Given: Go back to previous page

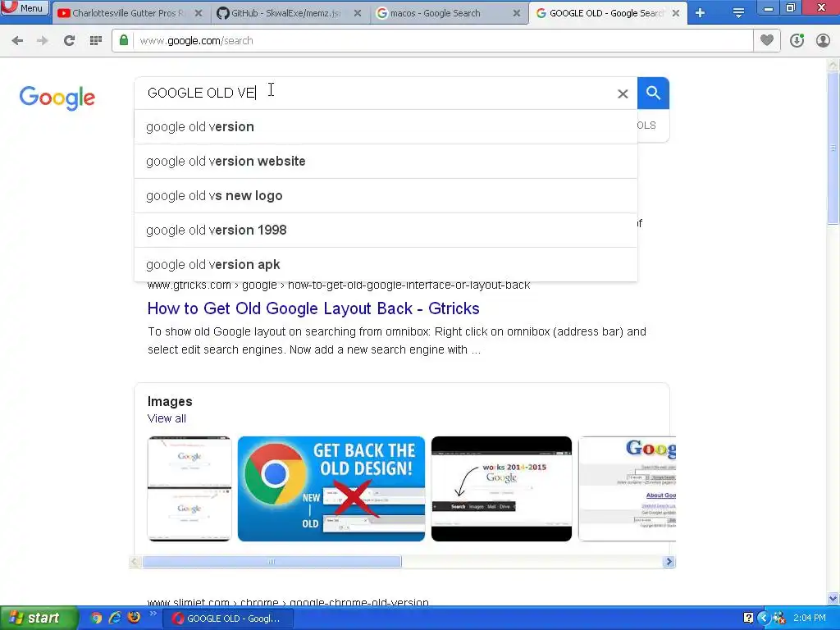Looking at the screenshot, I should 17,41.
